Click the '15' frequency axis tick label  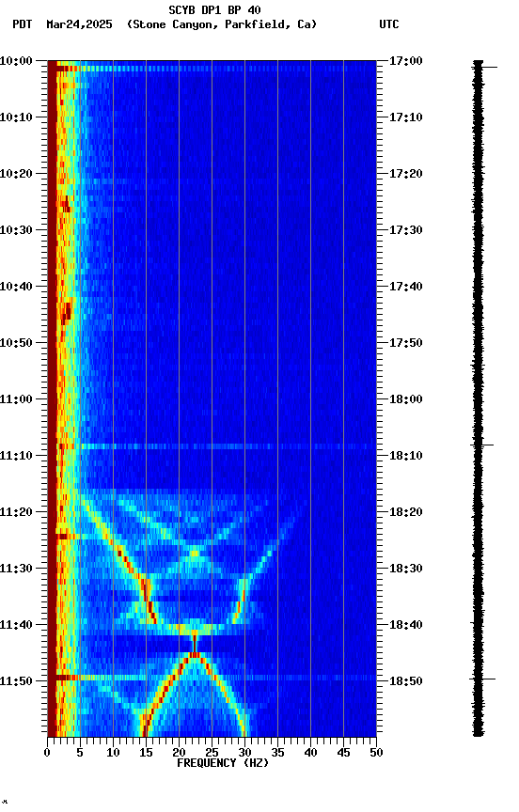[x=146, y=753]
